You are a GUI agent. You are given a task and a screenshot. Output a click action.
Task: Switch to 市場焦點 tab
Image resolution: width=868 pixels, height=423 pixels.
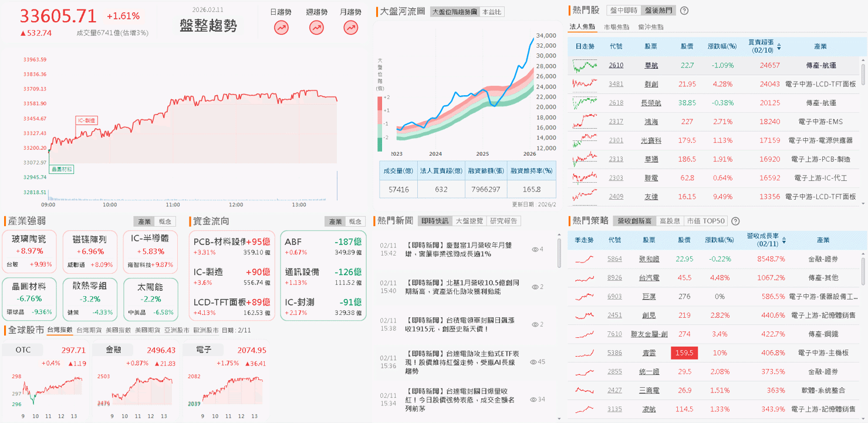point(616,27)
